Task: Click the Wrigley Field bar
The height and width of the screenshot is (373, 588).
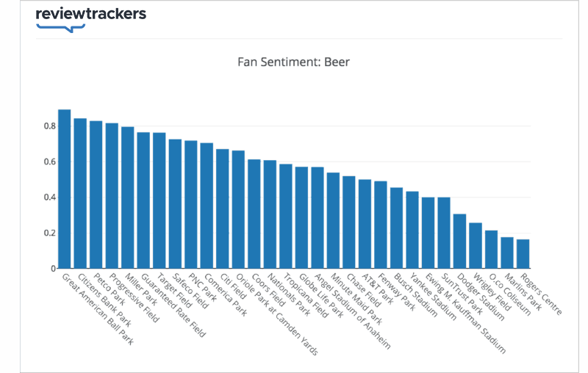Action: click(x=476, y=245)
